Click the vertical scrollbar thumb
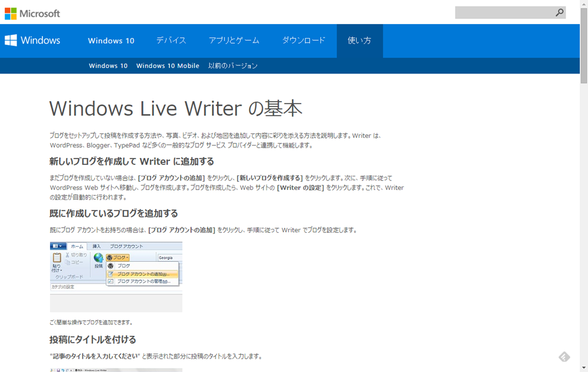The height and width of the screenshot is (372, 588). pyautogui.click(x=583, y=46)
